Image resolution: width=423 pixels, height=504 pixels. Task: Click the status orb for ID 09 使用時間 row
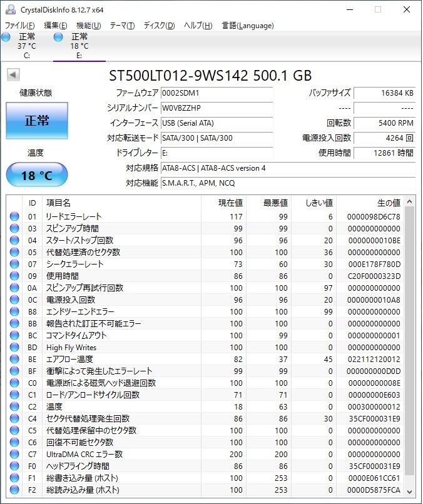[14, 276]
